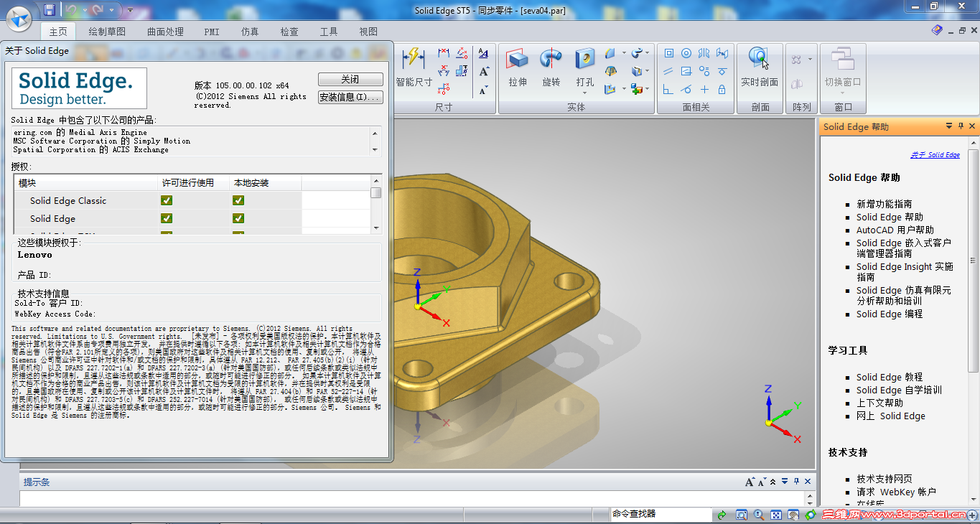
Task: Shrink 提示条 prompt bar text size
Action: point(763,482)
